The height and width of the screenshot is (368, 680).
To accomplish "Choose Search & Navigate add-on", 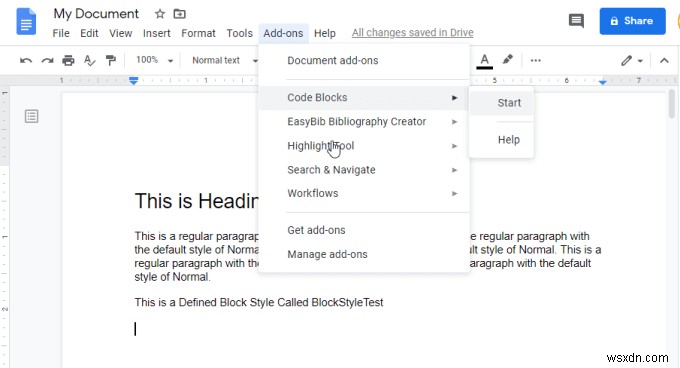I will (x=364, y=170).
